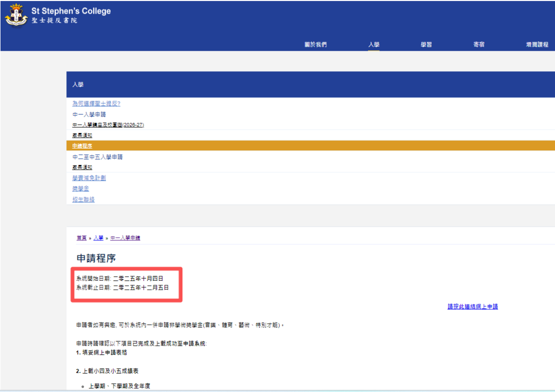Open the 中二至中五入學申請 page

98,156
